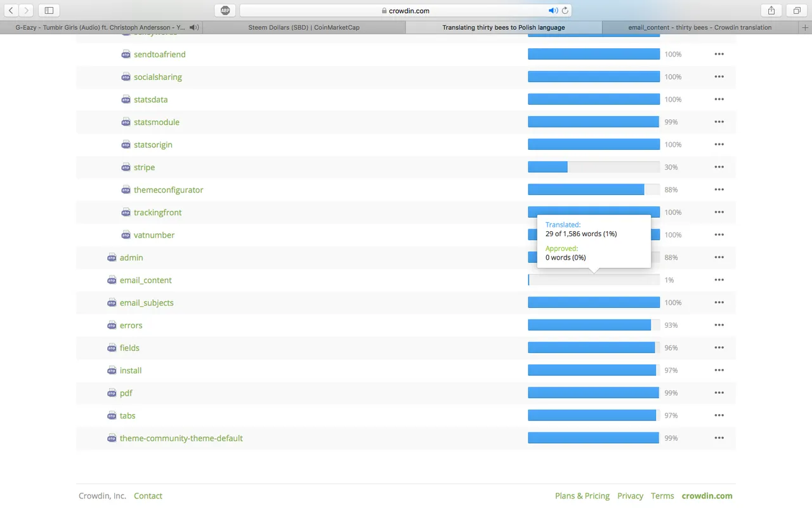
Task: Open the more options menu for theme-community-theme-default
Action: (719, 438)
